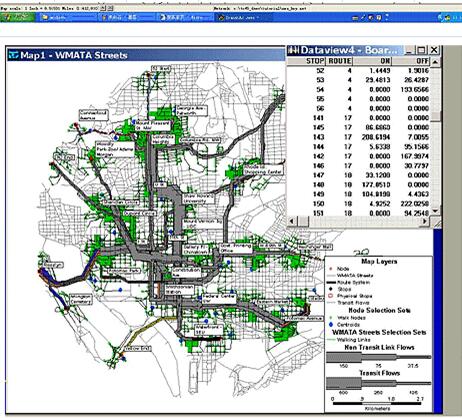Click the OFF value 133.6586
462x418 pixels.
coord(414,89)
